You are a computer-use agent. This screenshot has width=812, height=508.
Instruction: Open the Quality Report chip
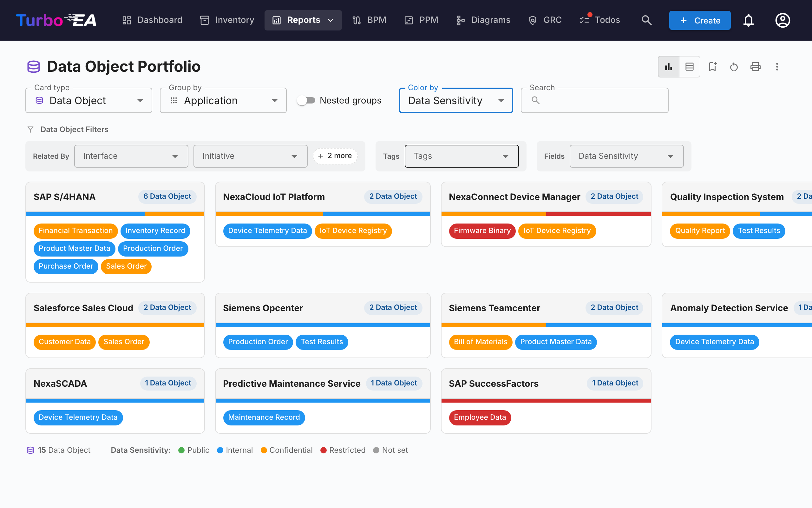[700, 231]
